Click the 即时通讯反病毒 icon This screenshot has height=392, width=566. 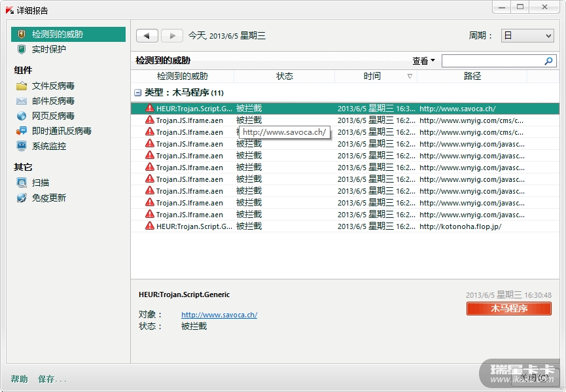click(x=22, y=131)
